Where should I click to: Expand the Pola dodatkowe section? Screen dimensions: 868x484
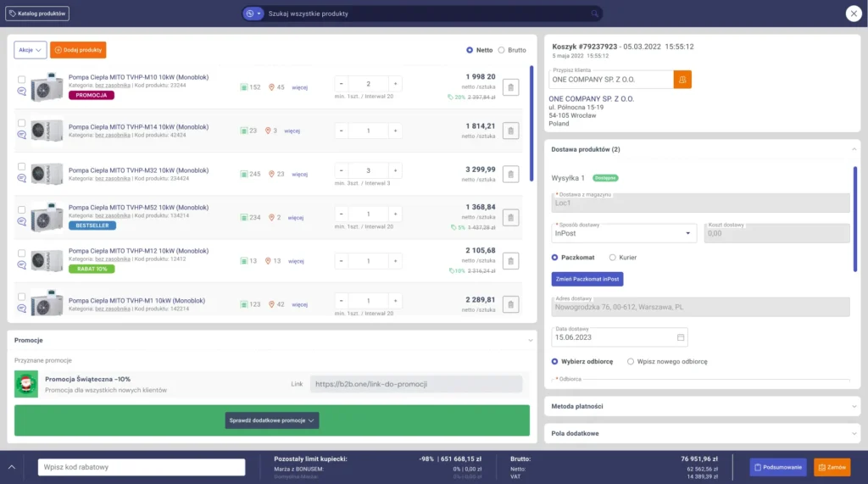(x=701, y=433)
